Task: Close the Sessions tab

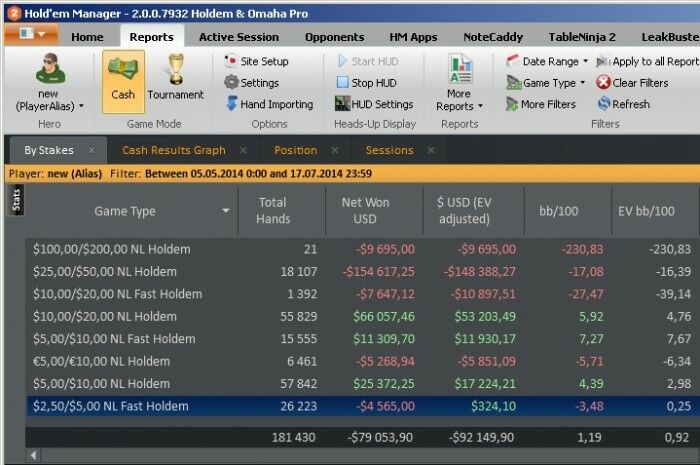Action: click(x=431, y=150)
